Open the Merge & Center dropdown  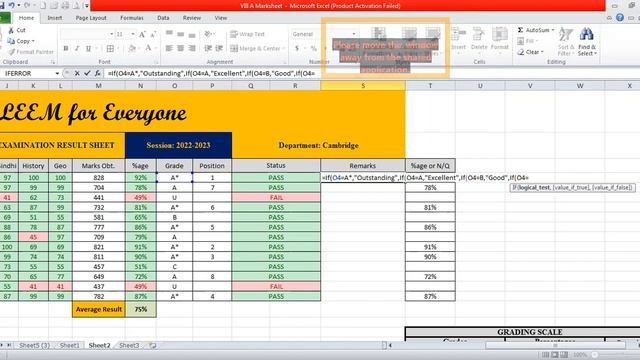coord(284,49)
